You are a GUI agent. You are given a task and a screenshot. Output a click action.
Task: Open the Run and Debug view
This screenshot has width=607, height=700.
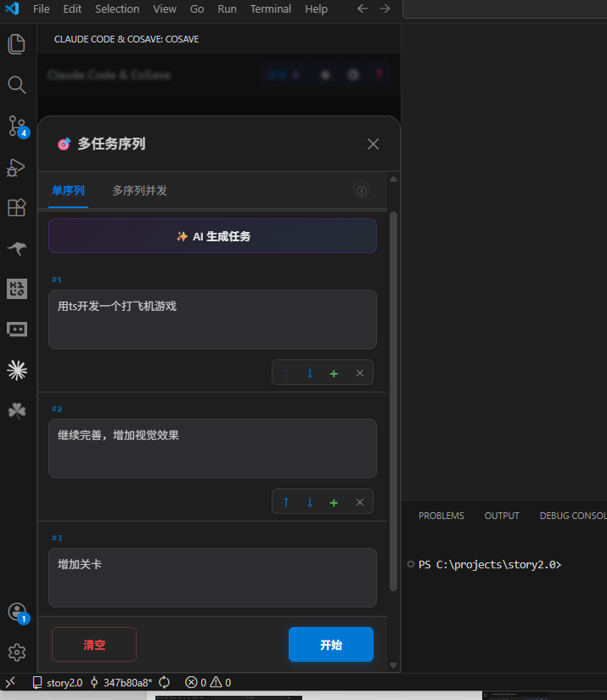(16, 167)
